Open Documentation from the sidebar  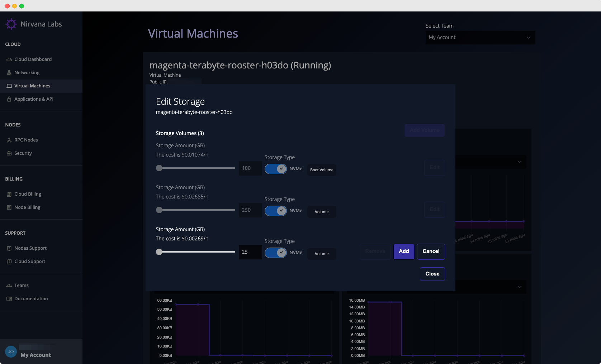pos(31,299)
